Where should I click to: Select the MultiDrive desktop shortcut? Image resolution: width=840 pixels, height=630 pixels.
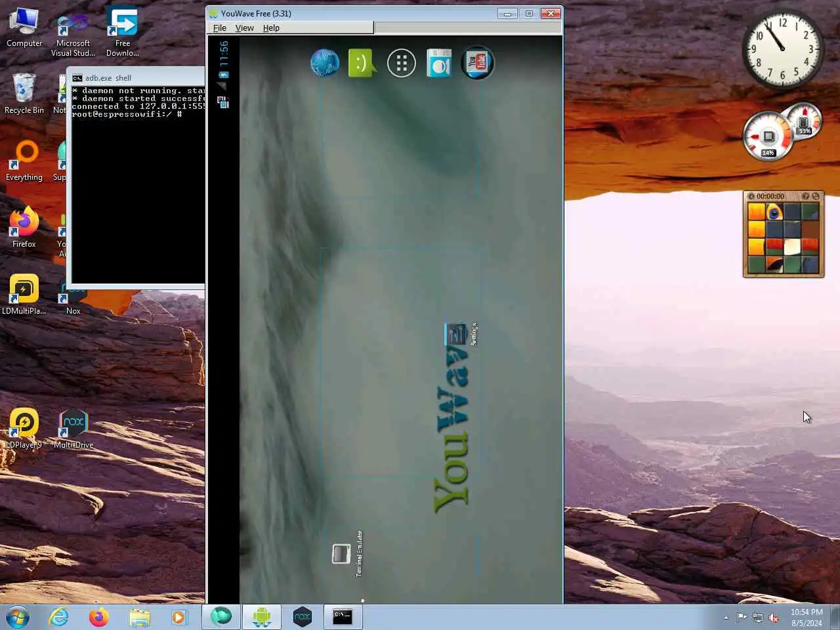pos(73,429)
